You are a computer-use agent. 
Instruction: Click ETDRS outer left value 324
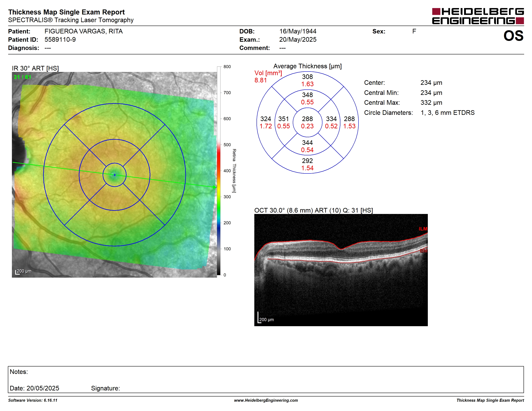click(266, 119)
